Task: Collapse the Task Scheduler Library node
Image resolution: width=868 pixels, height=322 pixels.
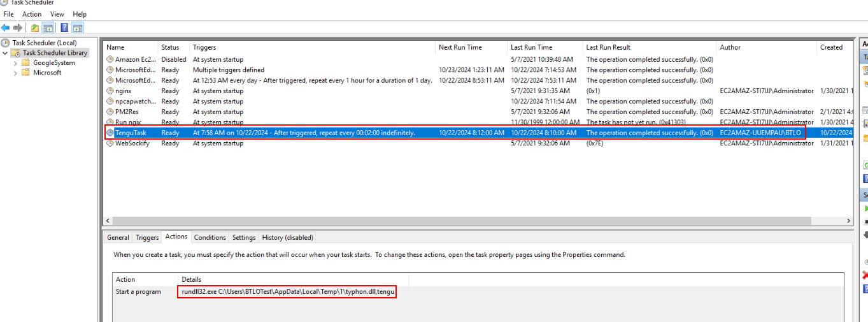Action: [x=5, y=53]
